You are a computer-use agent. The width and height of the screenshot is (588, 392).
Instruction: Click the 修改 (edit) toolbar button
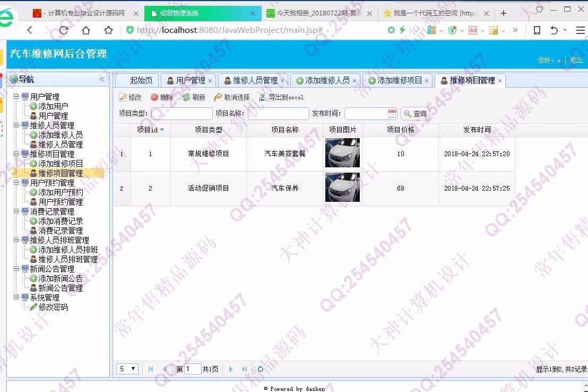tap(131, 97)
